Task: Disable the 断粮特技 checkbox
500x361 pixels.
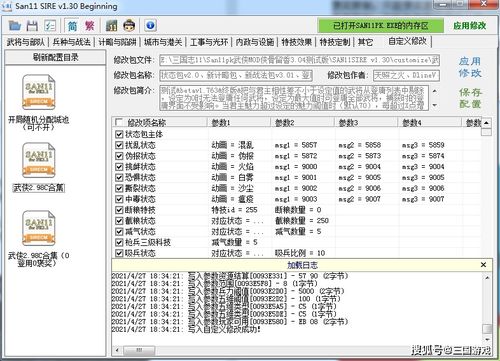Action: (x=119, y=210)
